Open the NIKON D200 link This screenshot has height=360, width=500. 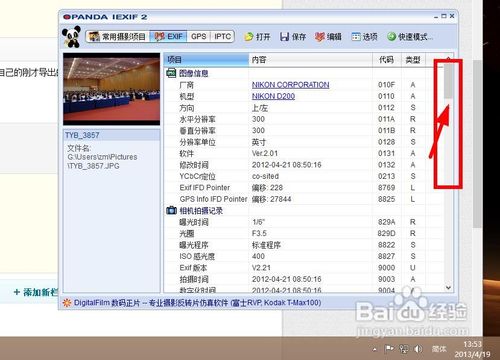273,96
